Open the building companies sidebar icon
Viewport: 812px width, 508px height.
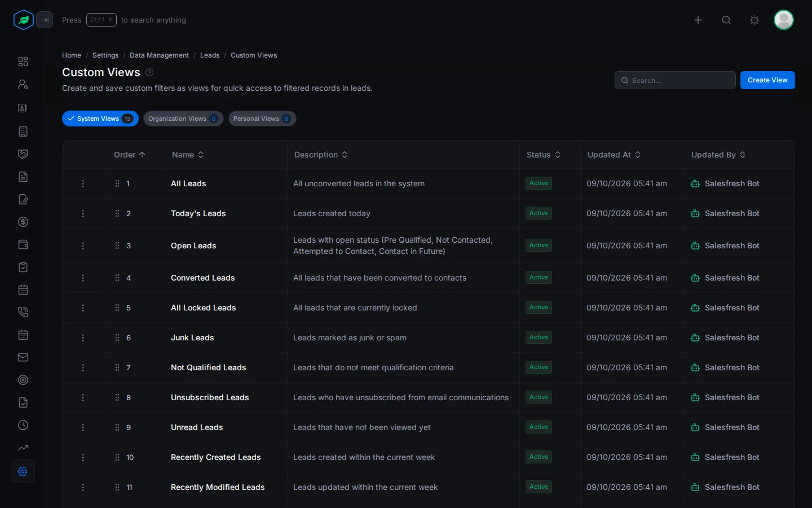pos(23,132)
